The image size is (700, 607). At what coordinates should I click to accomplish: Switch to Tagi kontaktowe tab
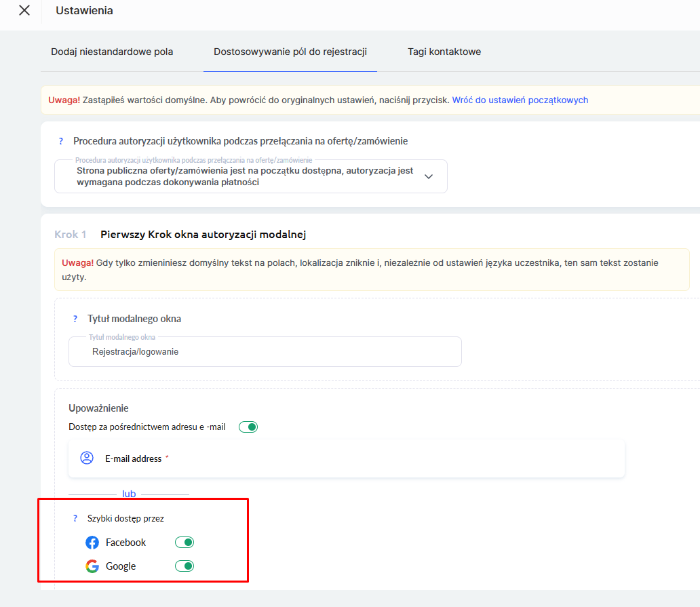pyautogui.click(x=444, y=52)
